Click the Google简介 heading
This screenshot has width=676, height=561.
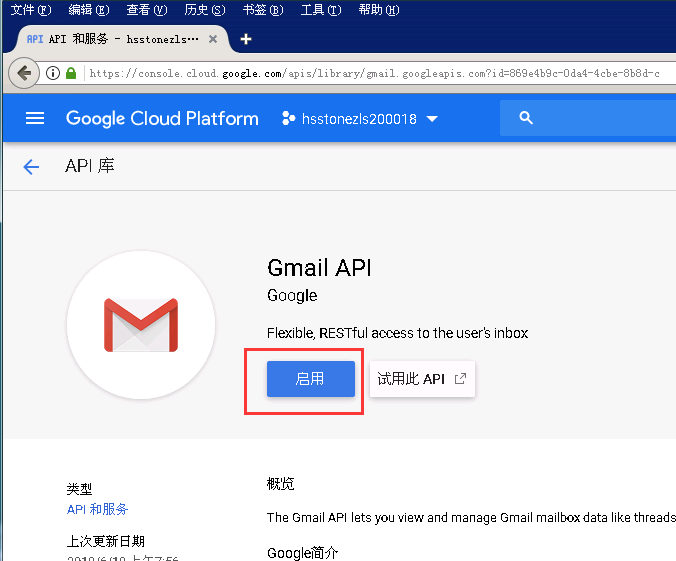point(303,553)
